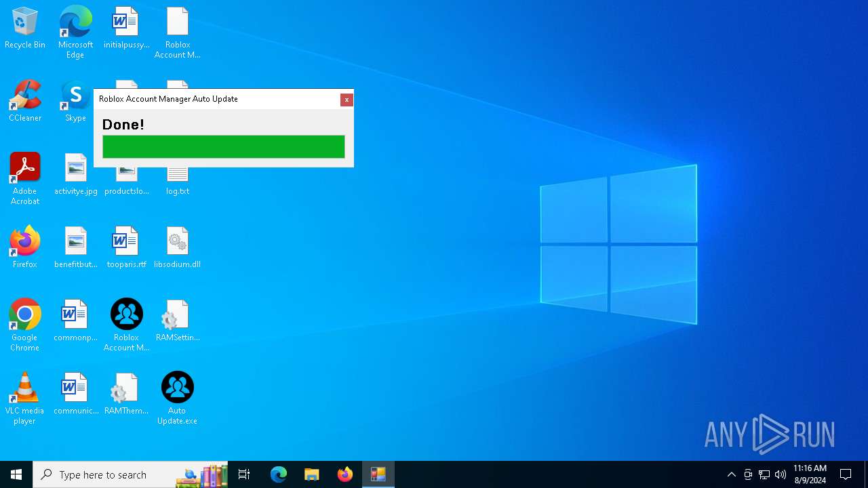The width and height of the screenshot is (868, 488).
Task: Select the commonp... Word document icon
Action: tap(75, 321)
